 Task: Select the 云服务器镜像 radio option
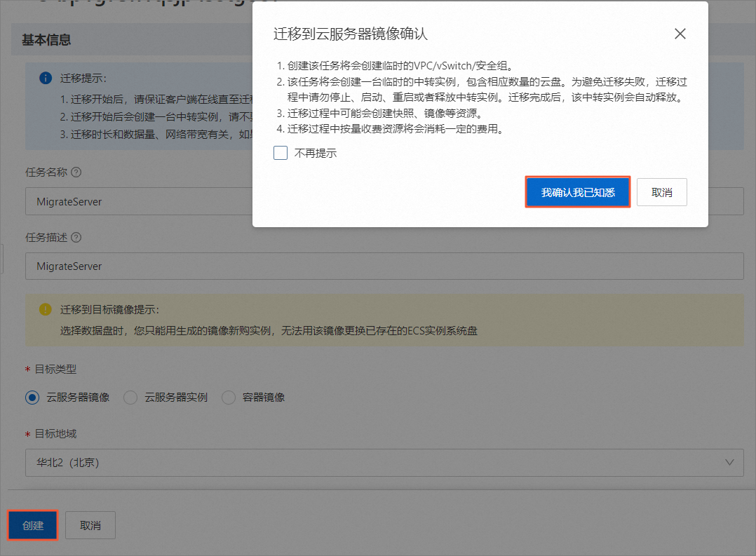point(32,398)
